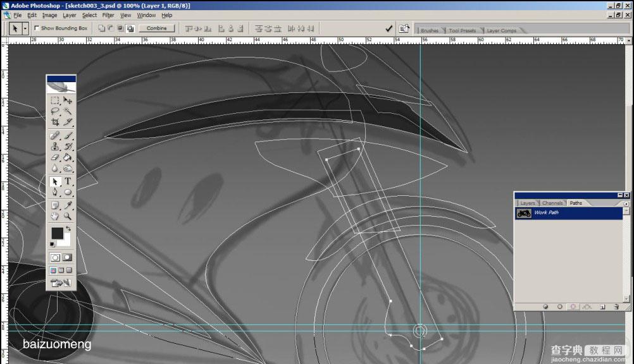Select the Type tool
The width and height of the screenshot is (634, 364).
coord(68,181)
